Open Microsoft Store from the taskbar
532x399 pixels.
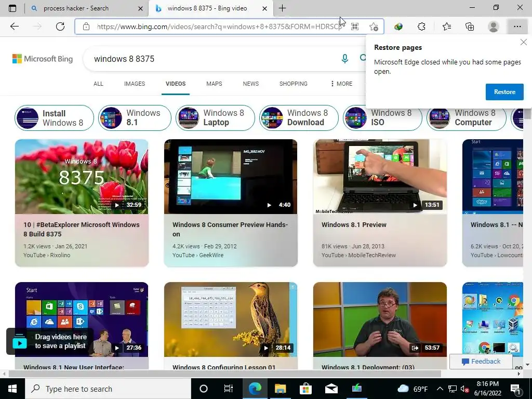305,389
